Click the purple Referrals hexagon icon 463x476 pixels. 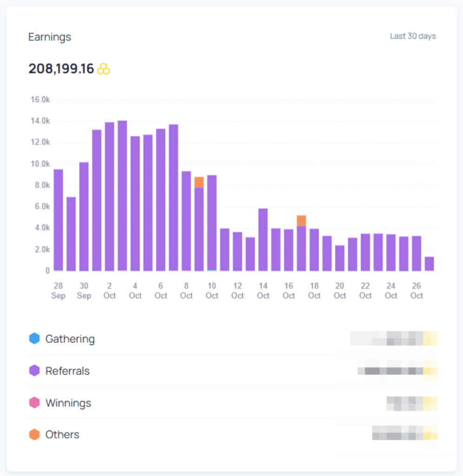point(34,371)
